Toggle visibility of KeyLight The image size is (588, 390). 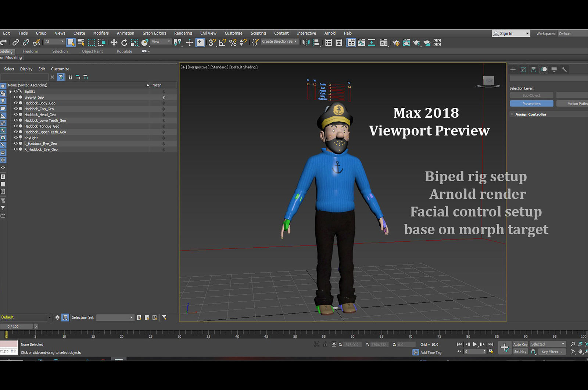(15, 138)
